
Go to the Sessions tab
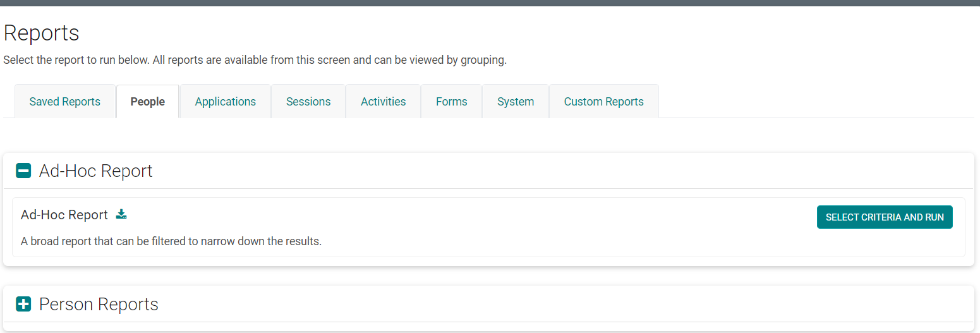tap(308, 102)
